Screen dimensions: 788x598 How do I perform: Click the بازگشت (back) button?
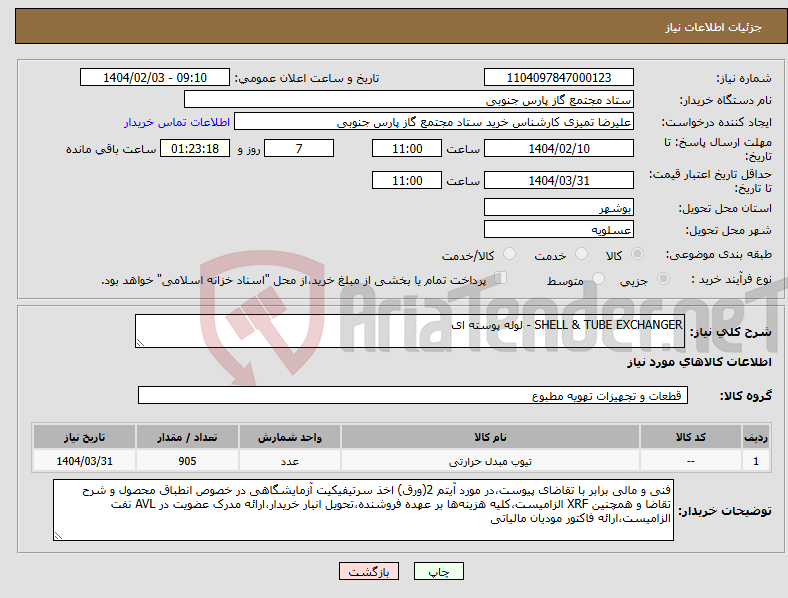[x=369, y=571]
